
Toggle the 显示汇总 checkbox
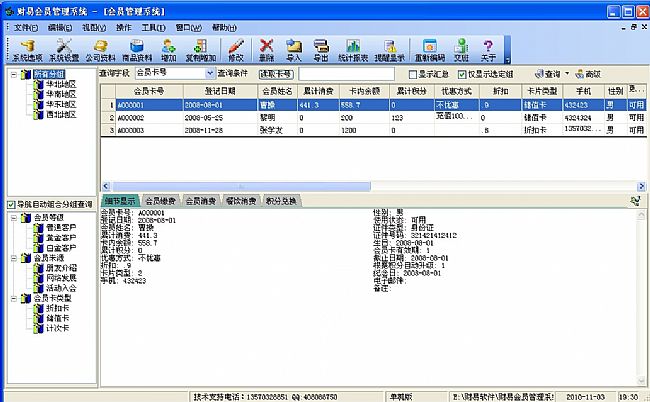pyautogui.click(x=412, y=75)
